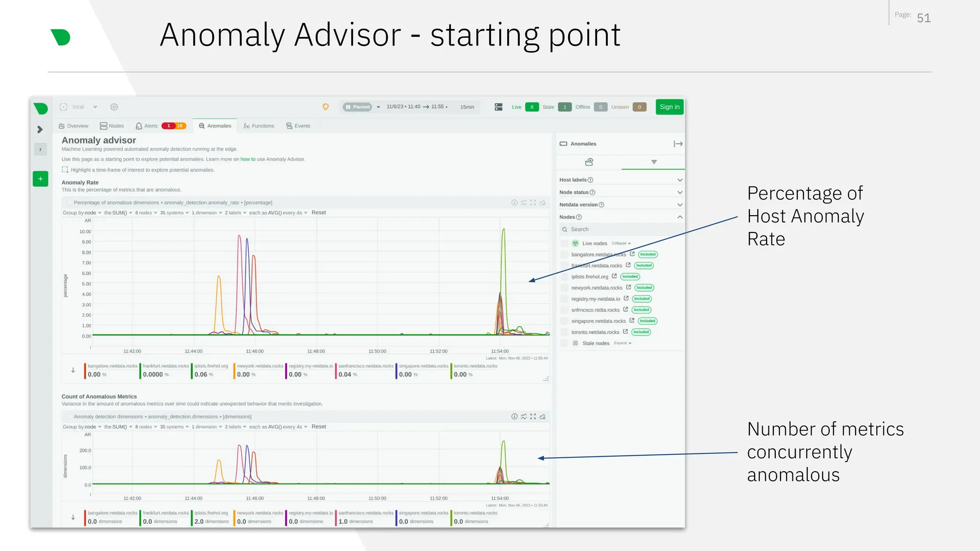The height and width of the screenshot is (551, 980).
Task: Expand the Stale nodes list
Action: [x=623, y=343]
